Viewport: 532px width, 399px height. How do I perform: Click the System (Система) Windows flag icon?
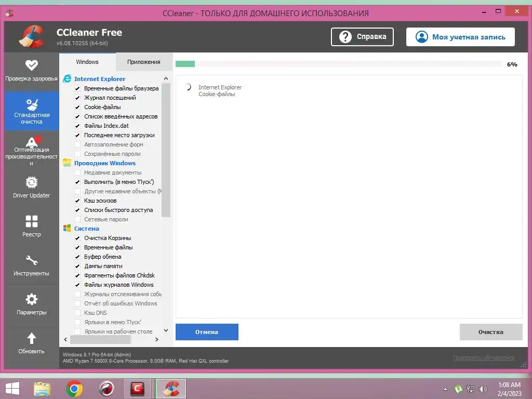(67, 229)
